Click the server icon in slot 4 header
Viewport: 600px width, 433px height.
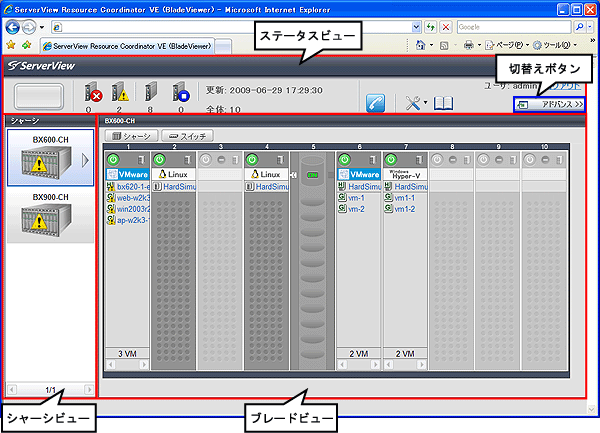coord(280,160)
